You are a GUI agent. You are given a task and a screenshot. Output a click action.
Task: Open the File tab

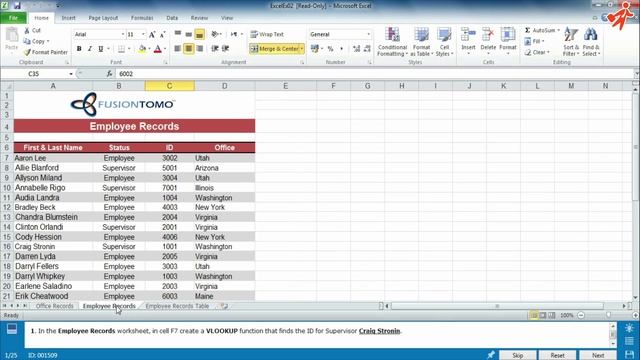point(13,18)
